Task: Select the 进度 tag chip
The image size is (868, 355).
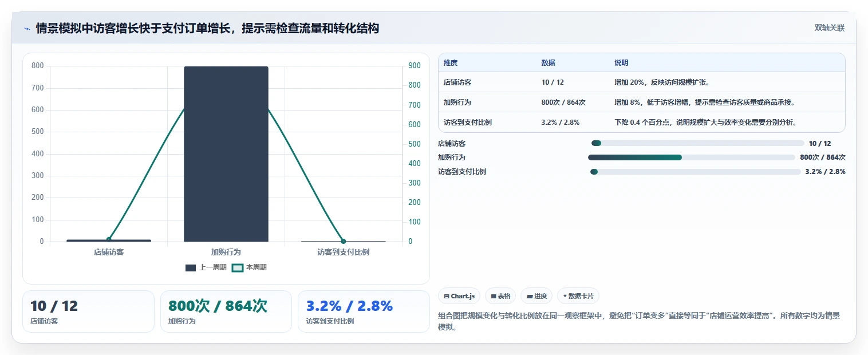Action: (536, 296)
